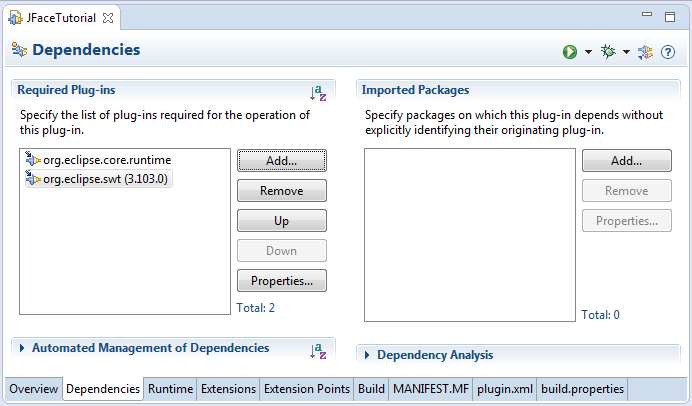Switch to the Extensions tab

point(228,389)
